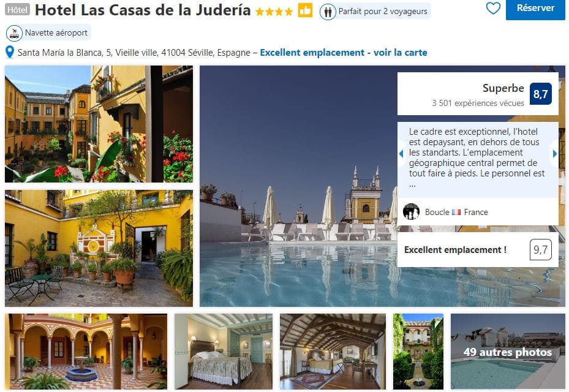Click the yellow thumbs-up preferred badge

click(x=305, y=10)
